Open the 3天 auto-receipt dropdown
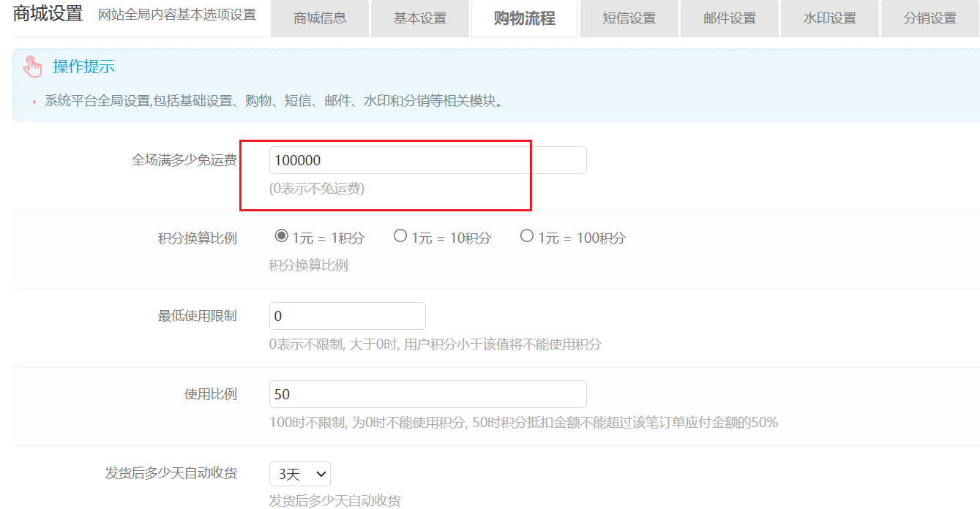The height and width of the screenshot is (509, 980). [300, 474]
